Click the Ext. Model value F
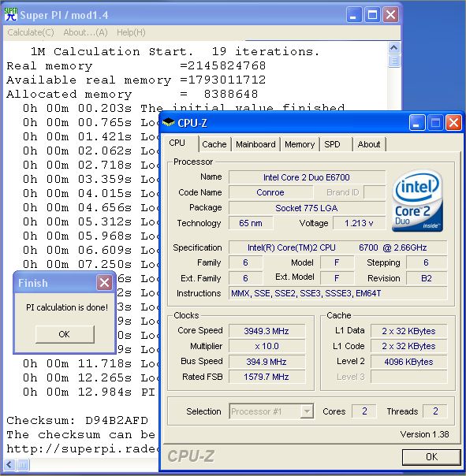 337,278
